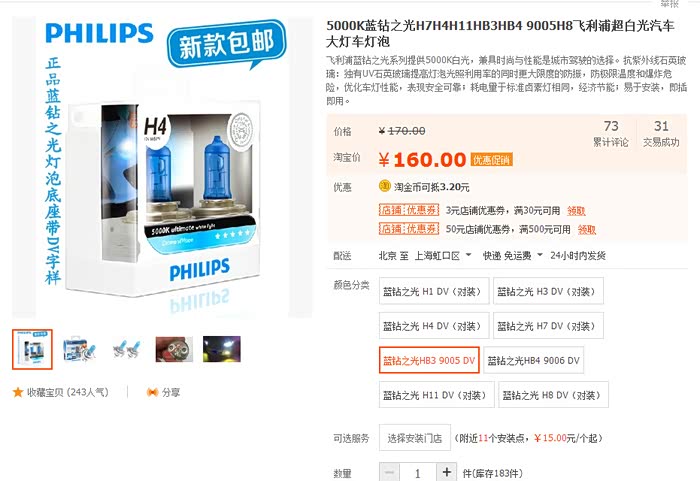Click the star icon to favorite item

(x=18, y=392)
